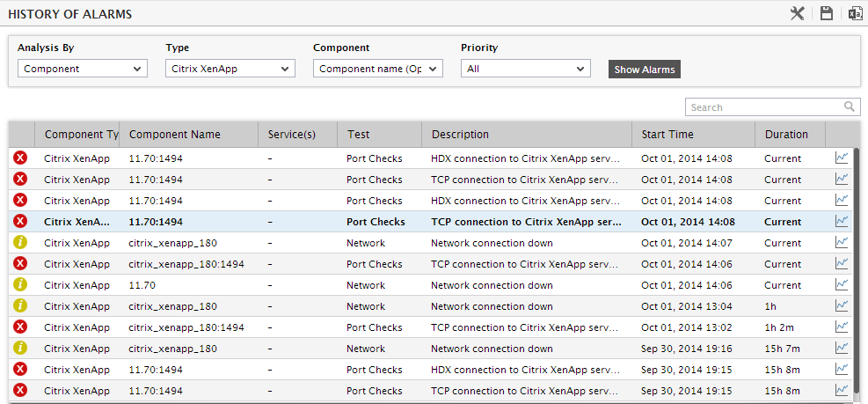The image size is (868, 404).
Task: Export alarm history to Excel icon
Action: coord(856,14)
